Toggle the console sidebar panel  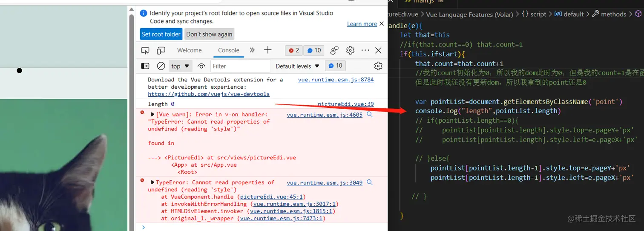coord(145,66)
